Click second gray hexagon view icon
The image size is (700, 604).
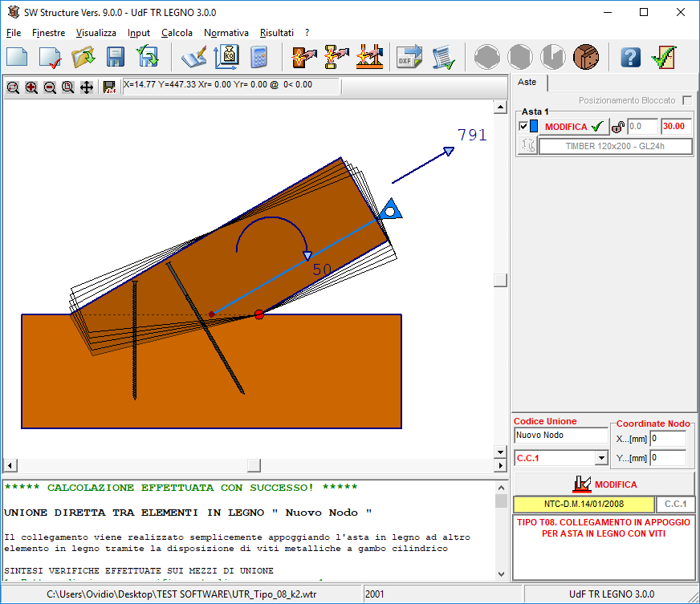520,57
